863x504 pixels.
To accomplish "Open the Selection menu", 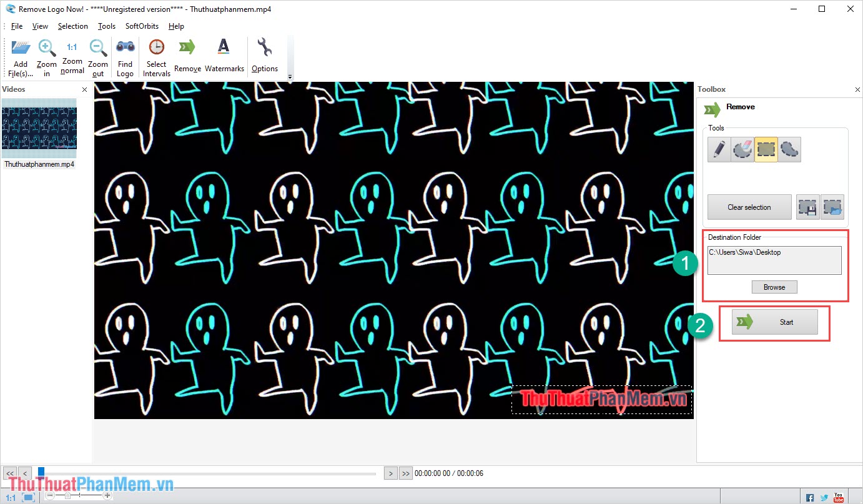I will (x=72, y=26).
